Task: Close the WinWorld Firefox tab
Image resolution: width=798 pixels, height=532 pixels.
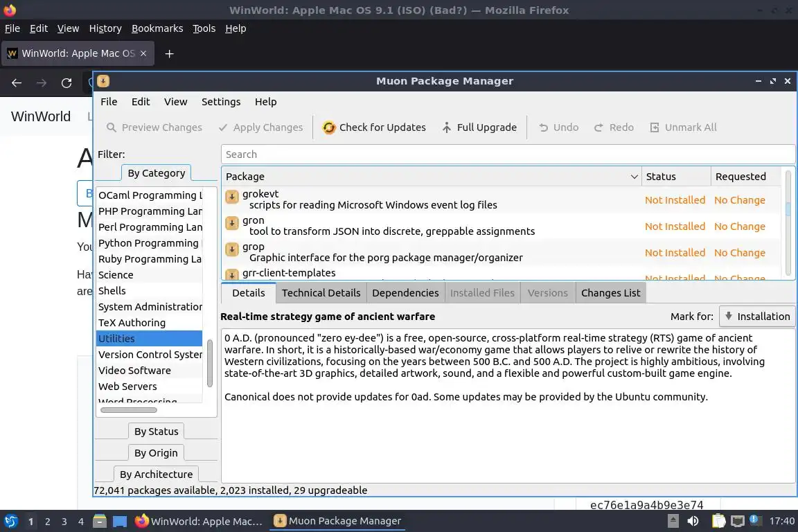Action: [143, 53]
